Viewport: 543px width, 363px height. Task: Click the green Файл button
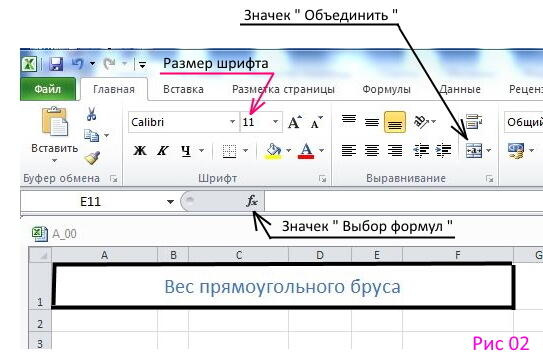click(x=48, y=89)
